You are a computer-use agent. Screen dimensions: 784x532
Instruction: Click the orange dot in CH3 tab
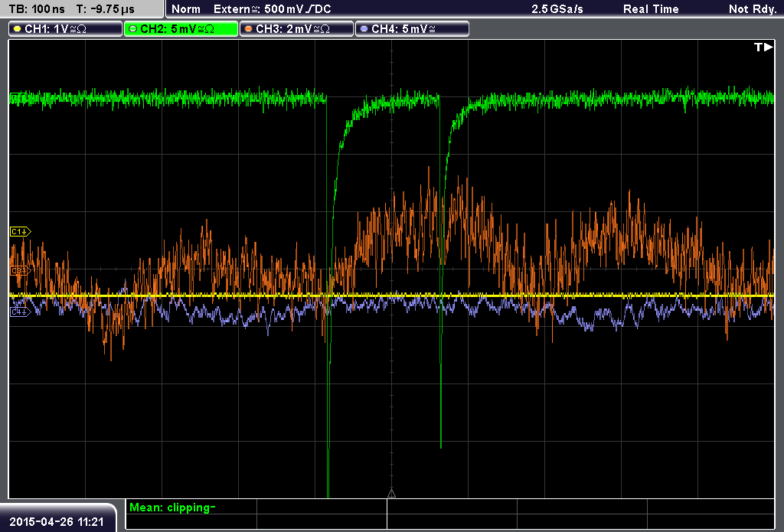(x=249, y=29)
